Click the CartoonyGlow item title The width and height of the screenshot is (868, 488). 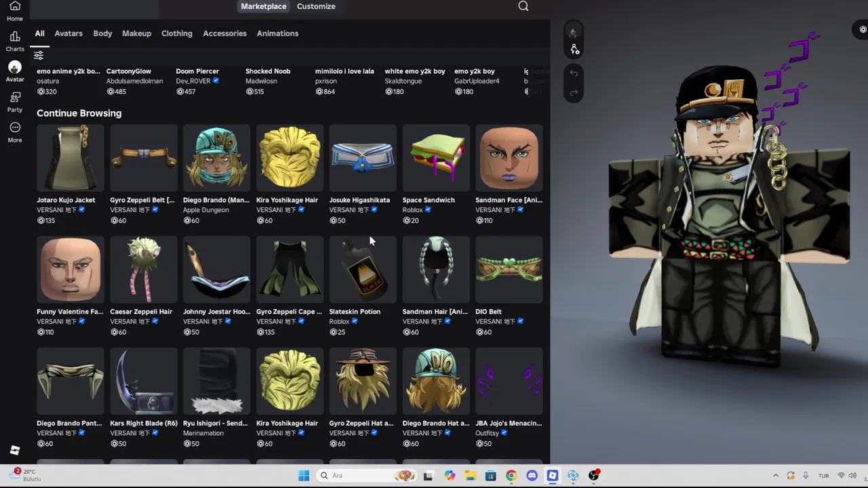(x=129, y=71)
